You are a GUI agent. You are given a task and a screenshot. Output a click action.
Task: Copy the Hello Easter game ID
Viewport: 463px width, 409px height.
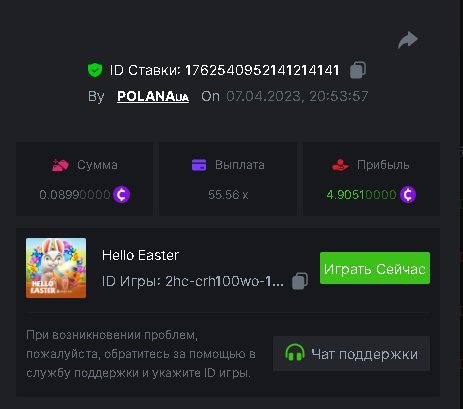pyautogui.click(x=300, y=281)
